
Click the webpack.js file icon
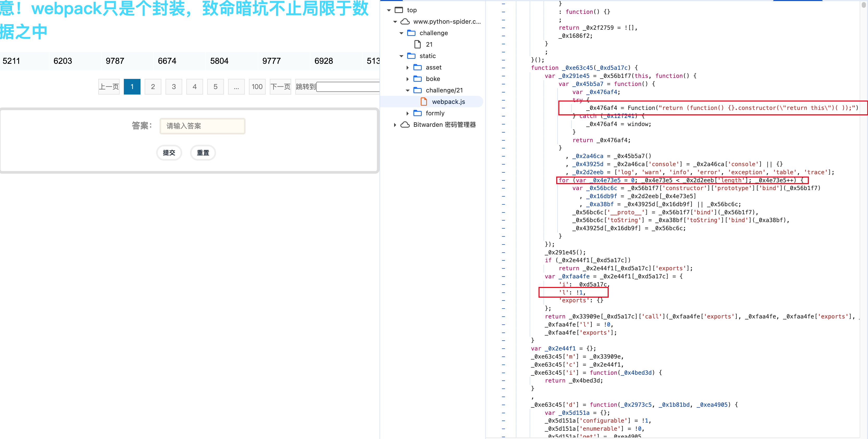[424, 102]
